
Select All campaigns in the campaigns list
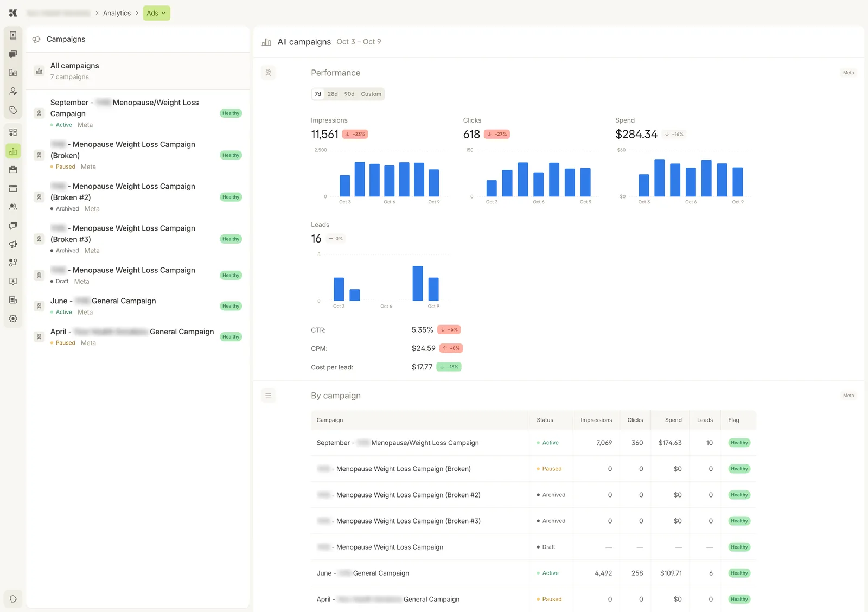click(x=138, y=71)
